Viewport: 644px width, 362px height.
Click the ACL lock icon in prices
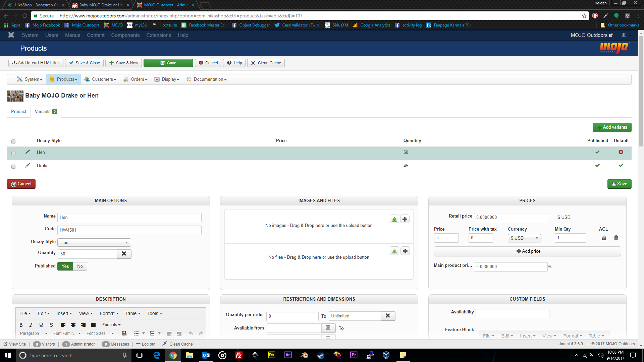(x=604, y=238)
